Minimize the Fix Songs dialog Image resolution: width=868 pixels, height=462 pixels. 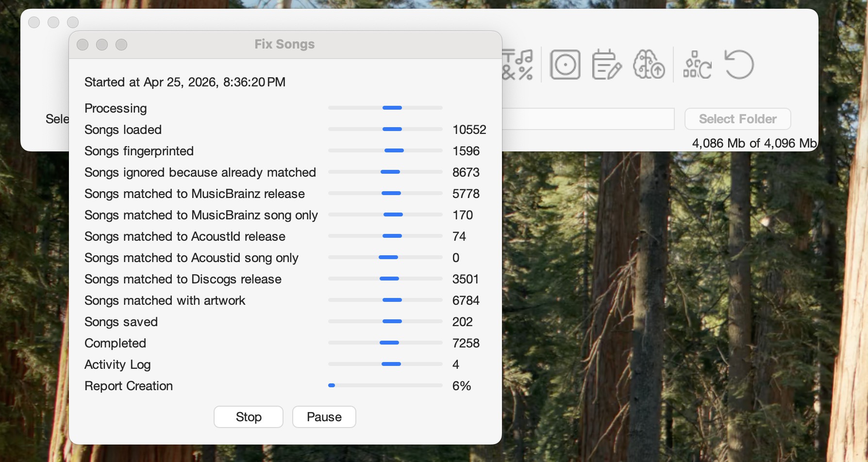102,45
